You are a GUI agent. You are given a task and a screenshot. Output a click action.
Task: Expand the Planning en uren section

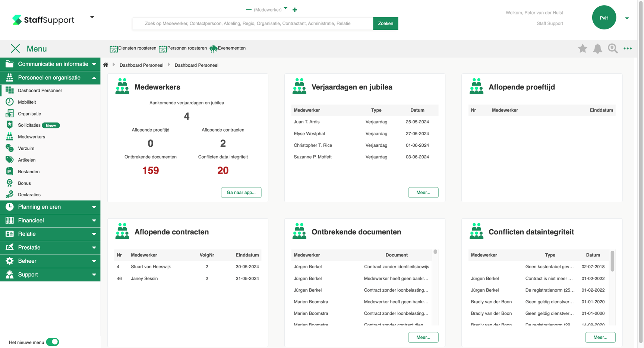tap(50, 207)
